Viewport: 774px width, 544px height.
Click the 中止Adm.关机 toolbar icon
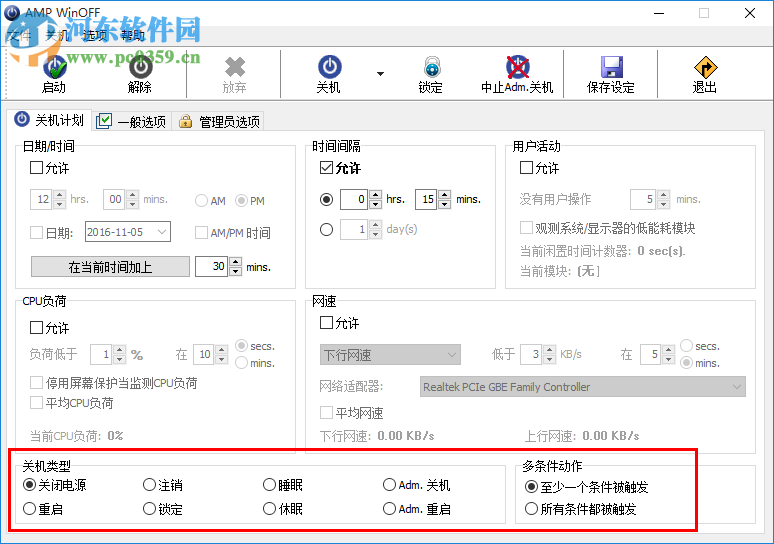pos(517,67)
